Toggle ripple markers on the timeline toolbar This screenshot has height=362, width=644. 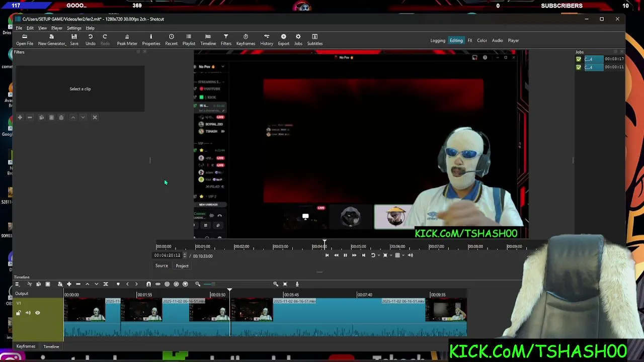click(x=185, y=284)
